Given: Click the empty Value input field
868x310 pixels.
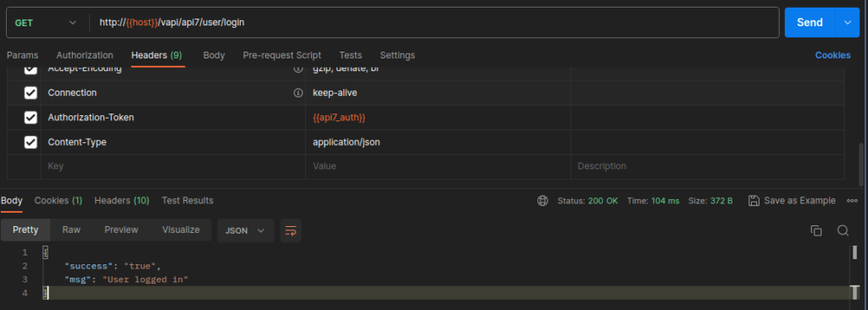Looking at the screenshot, I should pyautogui.click(x=438, y=166).
